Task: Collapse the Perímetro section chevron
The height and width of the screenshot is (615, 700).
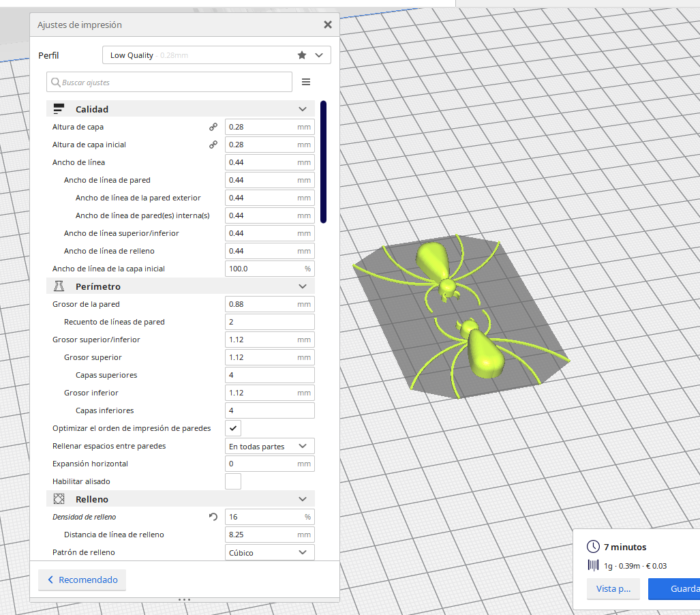Action: coord(302,286)
